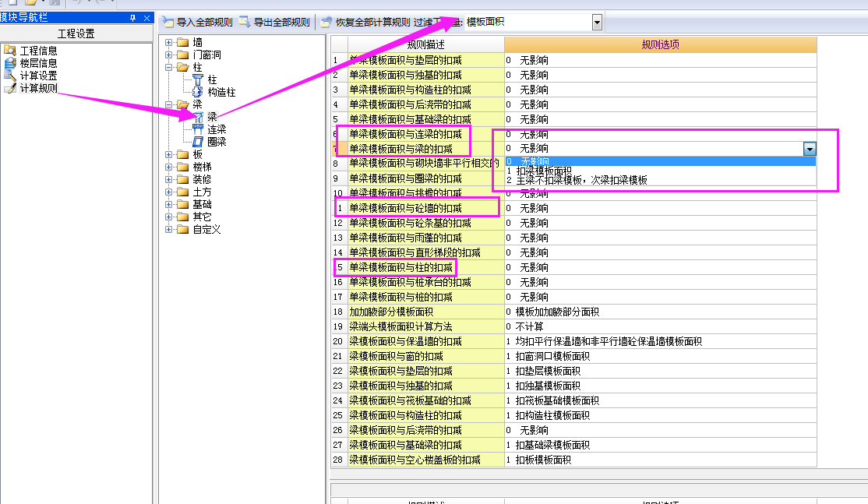This screenshot has width=868, height=504.
Task: Click the 门窗洞 folder icon
Action: pos(182,55)
